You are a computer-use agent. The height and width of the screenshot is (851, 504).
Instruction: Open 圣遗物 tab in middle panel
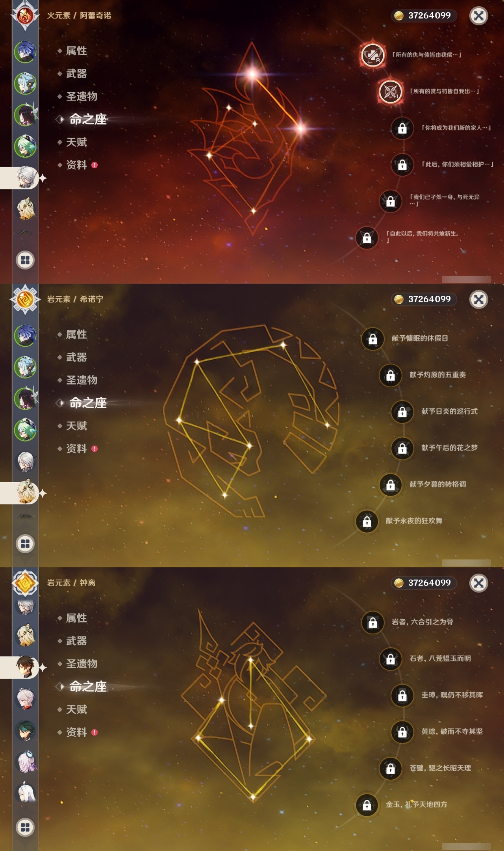82,380
